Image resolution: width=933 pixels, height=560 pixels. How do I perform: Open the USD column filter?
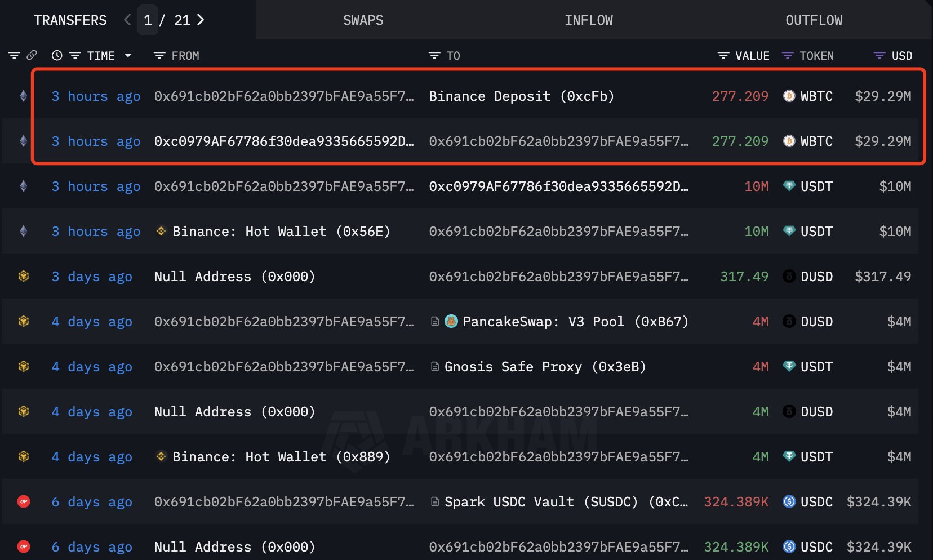point(879,55)
